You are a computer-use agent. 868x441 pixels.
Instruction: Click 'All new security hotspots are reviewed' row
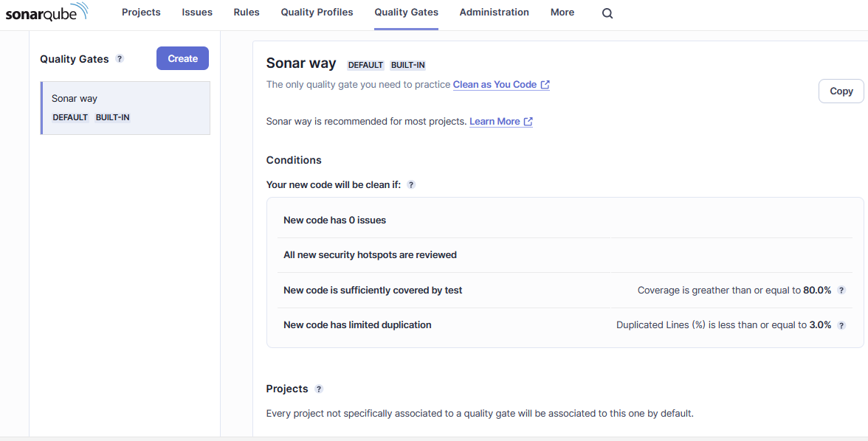coord(565,255)
